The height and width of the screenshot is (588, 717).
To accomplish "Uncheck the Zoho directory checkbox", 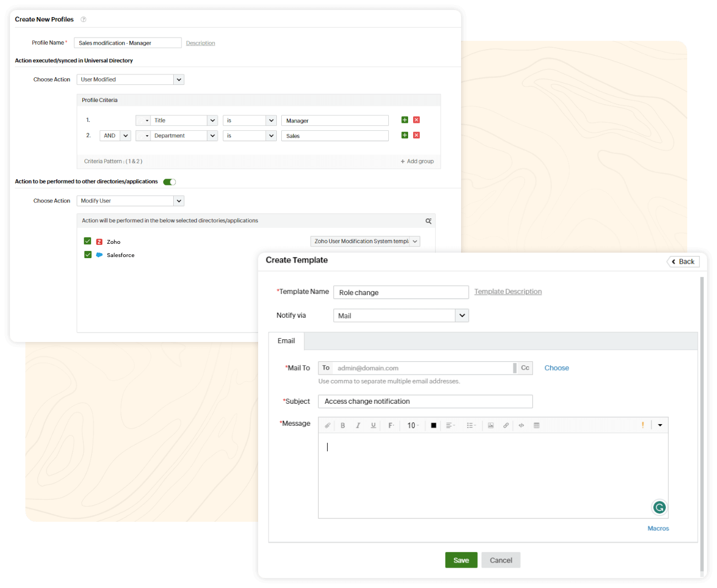I will (87, 241).
